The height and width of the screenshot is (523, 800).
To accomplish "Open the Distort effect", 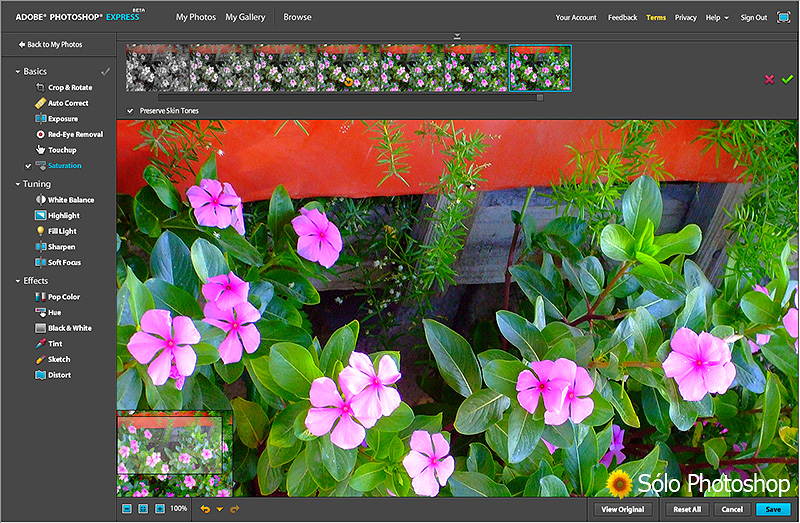I will (53, 375).
